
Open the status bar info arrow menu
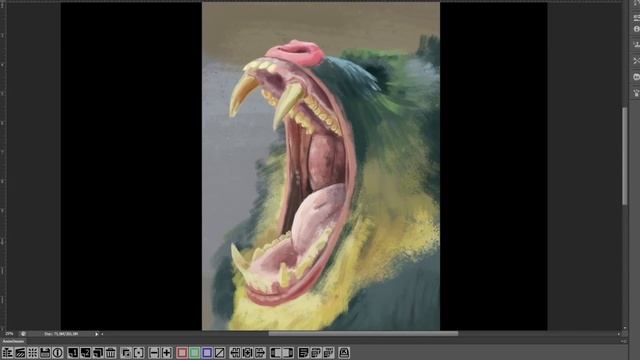97,334
